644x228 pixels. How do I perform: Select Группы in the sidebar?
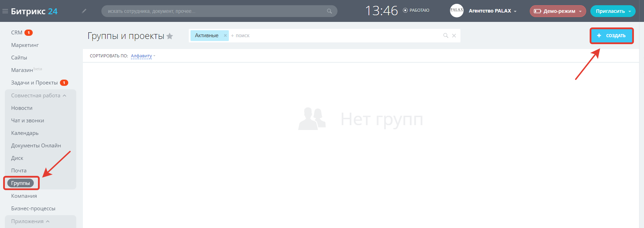click(x=21, y=183)
